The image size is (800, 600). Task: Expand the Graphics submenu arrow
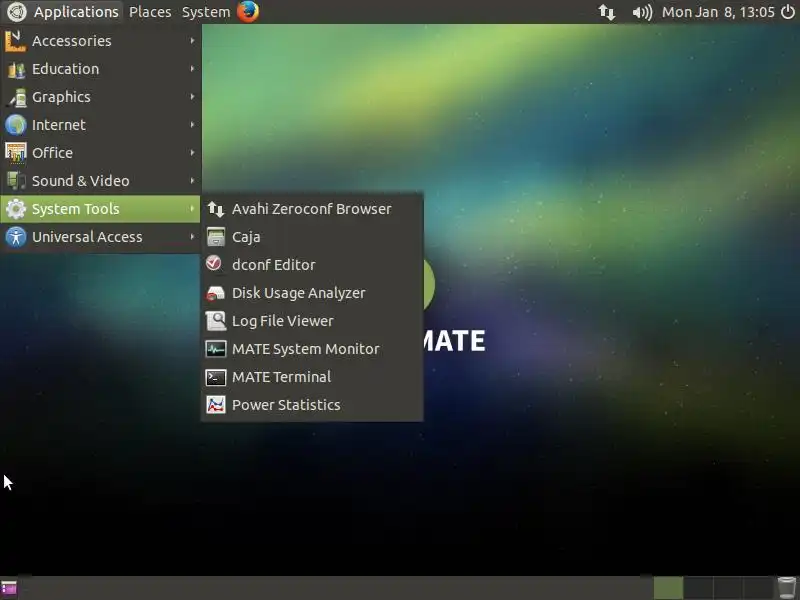pyautogui.click(x=192, y=97)
